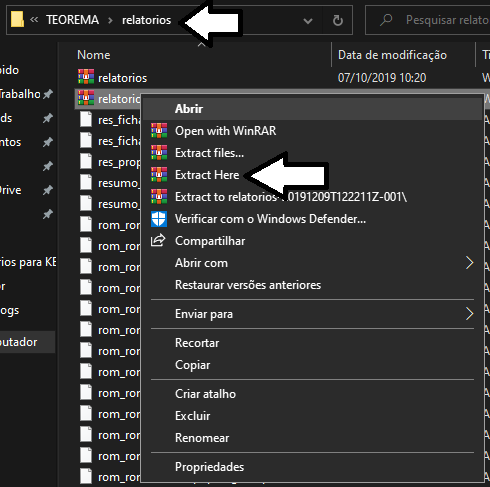The height and width of the screenshot is (487, 490).
Task: Click the folder icon in address bar
Action: tap(17, 19)
